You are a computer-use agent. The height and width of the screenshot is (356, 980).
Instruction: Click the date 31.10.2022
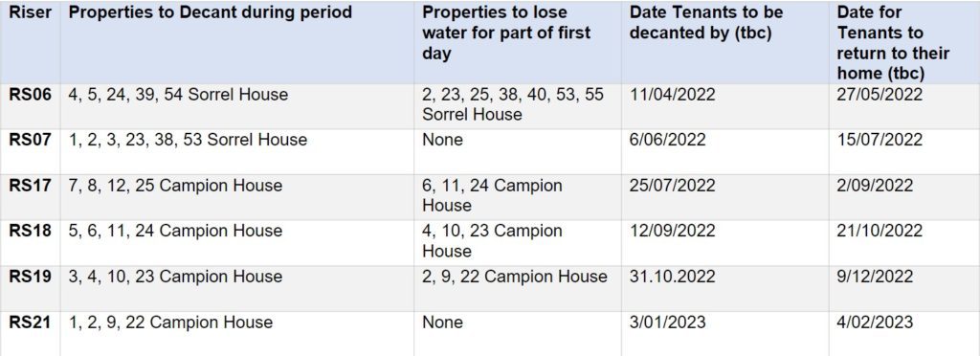[672, 276]
